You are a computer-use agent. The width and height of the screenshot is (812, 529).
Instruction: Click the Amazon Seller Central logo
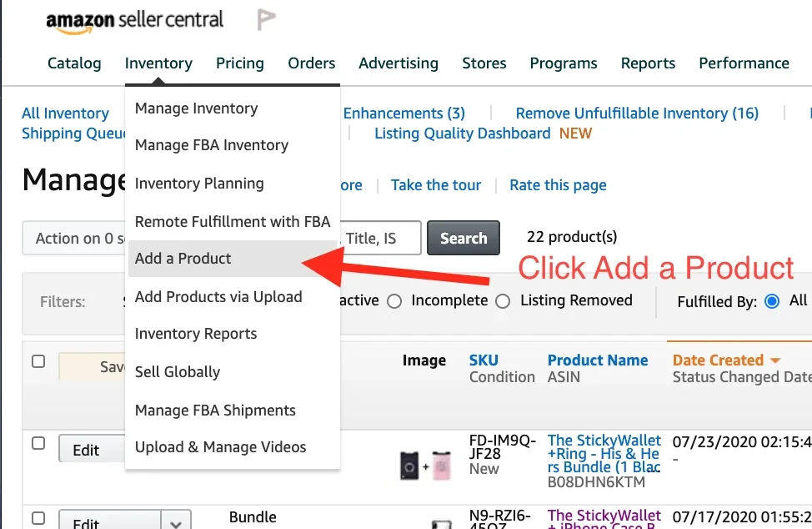135,21
